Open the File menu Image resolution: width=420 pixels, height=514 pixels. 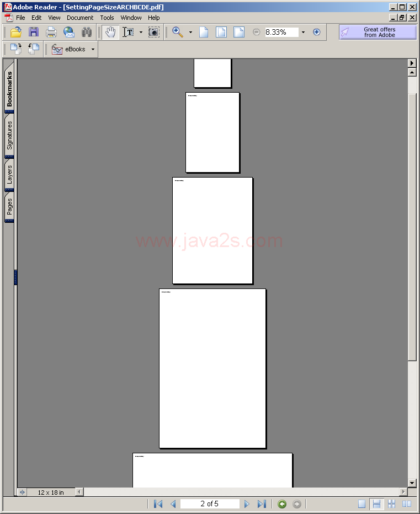pos(20,18)
